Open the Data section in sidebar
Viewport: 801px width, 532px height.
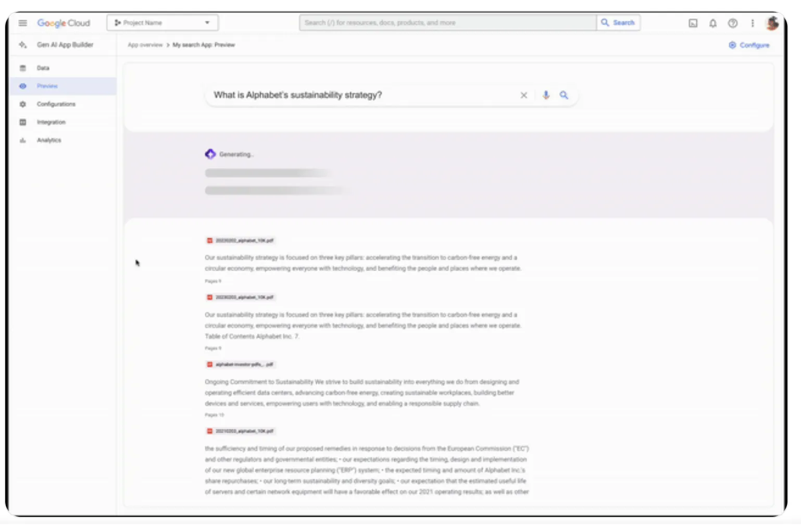[x=63, y=68]
